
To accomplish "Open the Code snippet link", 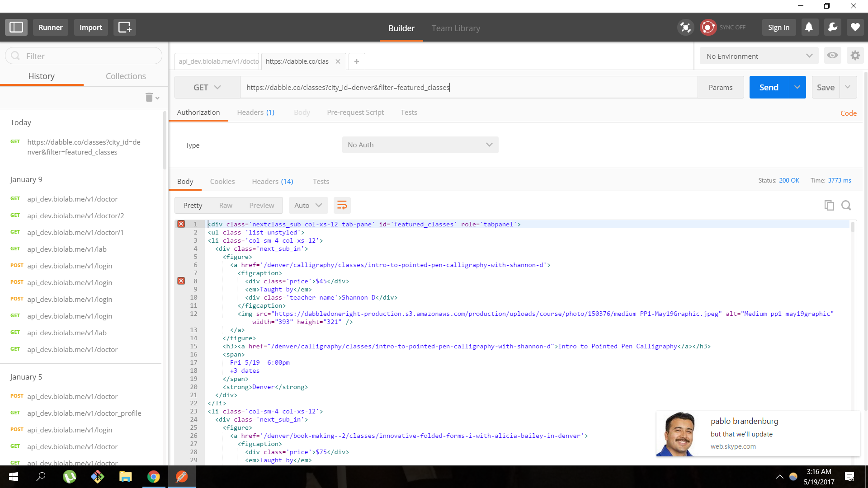I will pyautogui.click(x=849, y=113).
